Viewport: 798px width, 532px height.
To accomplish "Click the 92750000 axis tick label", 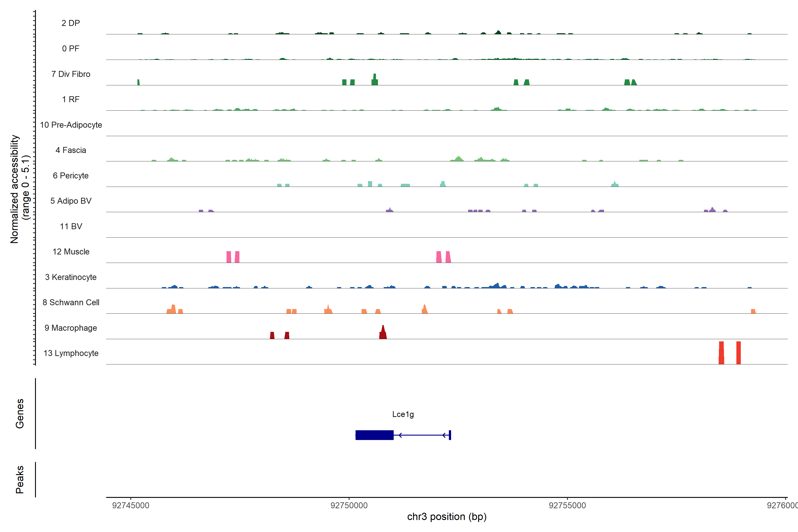I will (349, 506).
